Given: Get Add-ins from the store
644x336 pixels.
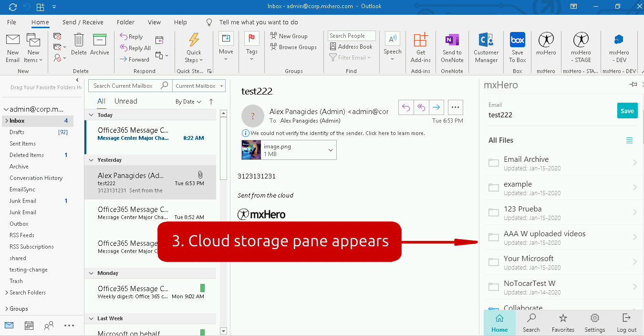Looking at the screenshot, I should 421,48.
